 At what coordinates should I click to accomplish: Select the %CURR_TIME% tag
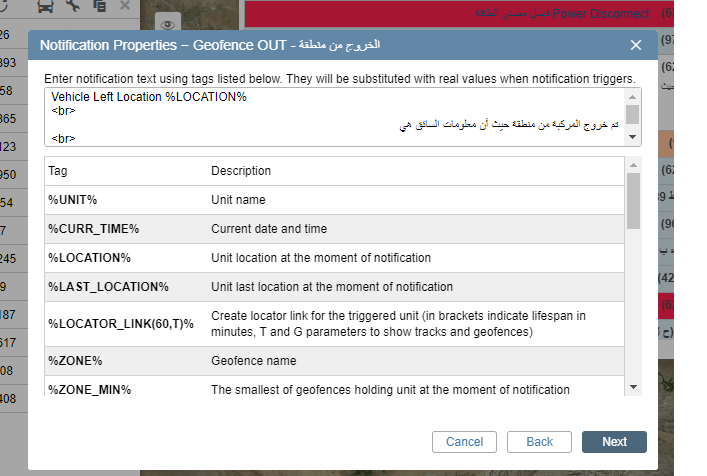(93, 229)
